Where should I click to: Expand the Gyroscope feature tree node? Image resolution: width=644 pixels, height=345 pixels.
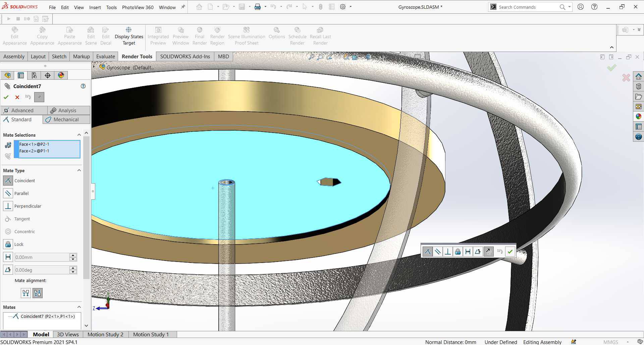point(94,67)
